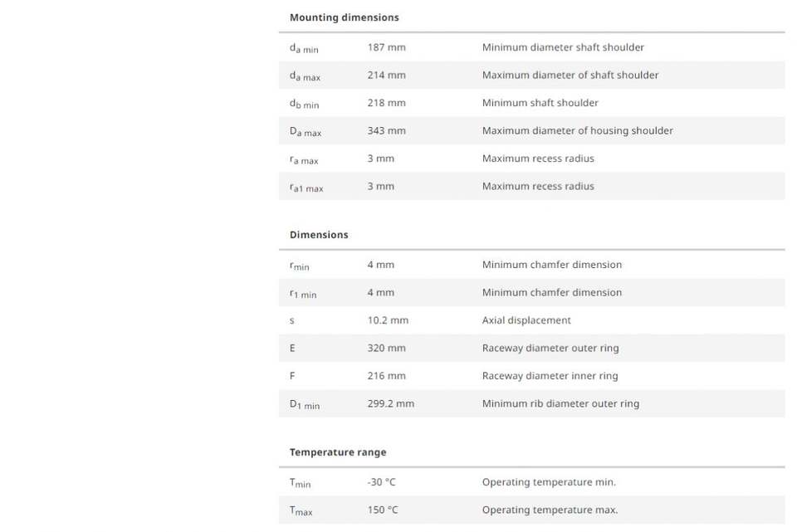The height and width of the screenshot is (532, 797).
Task: Select the 187 mm value
Action: click(x=386, y=47)
